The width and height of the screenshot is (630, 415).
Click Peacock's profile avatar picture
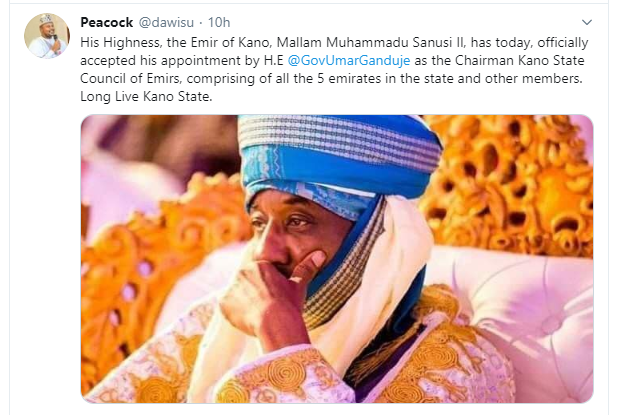point(47,36)
